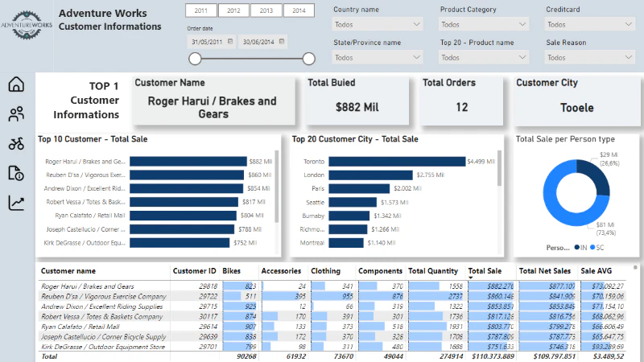The image size is (644, 362).
Task: Select year 2014 filter button
Action: point(299,10)
